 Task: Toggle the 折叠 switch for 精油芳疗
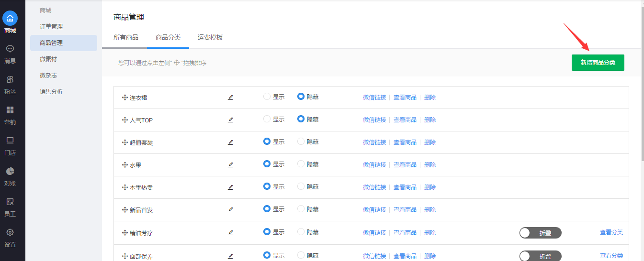(540, 233)
